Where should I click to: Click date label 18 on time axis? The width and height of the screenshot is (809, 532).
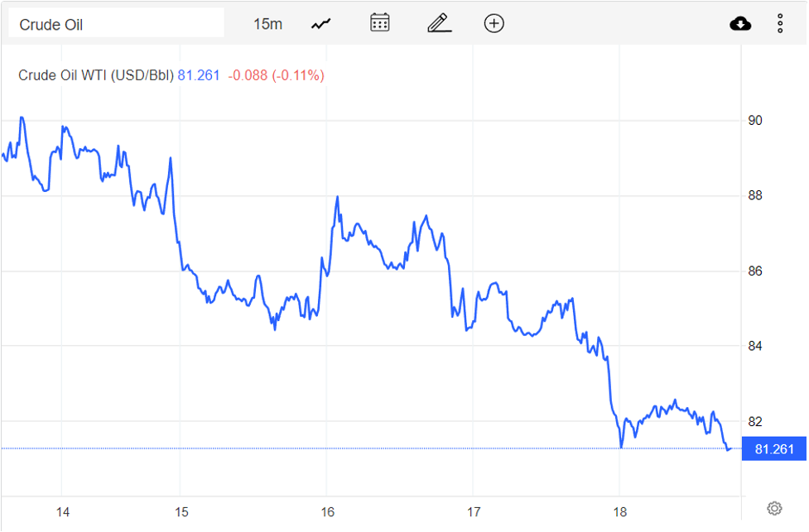pos(619,512)
